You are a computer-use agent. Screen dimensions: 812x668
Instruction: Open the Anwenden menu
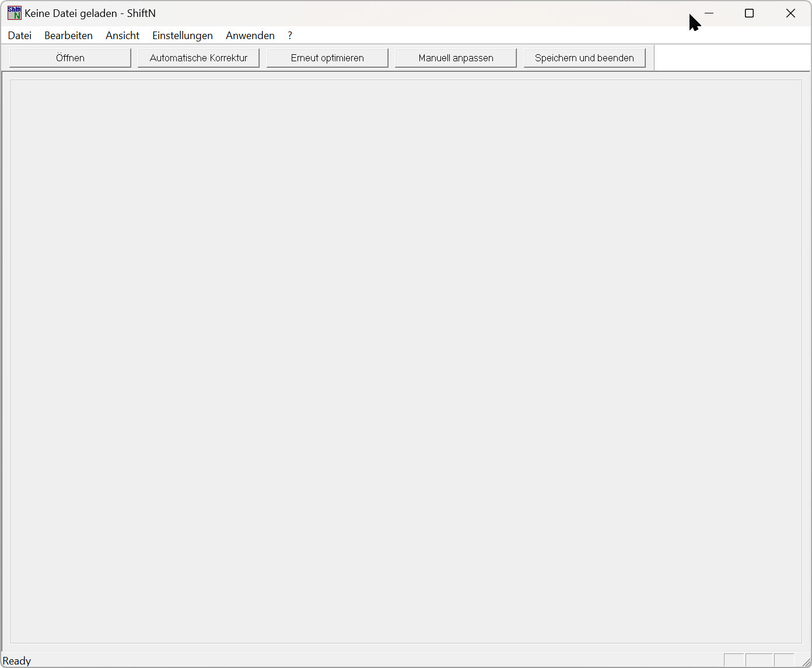250,36
